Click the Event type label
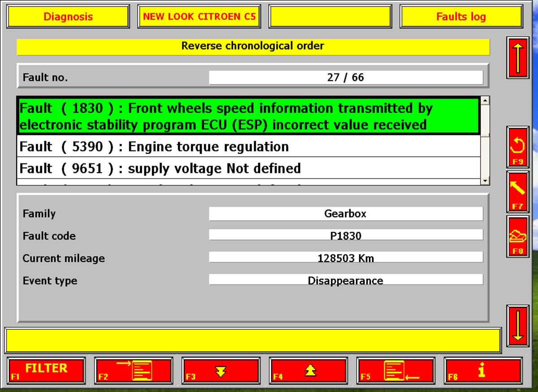This screenshot has width=538, height=392. tap(50, 281)
